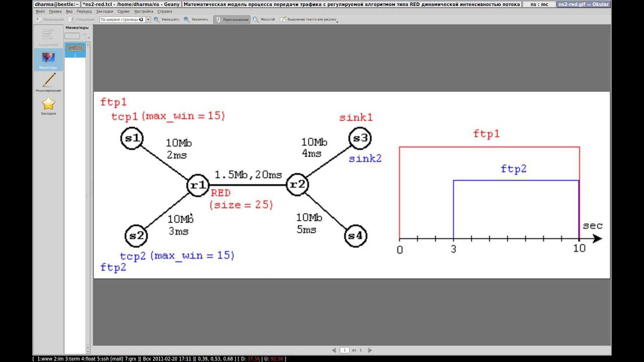Switch to the dharma@beetle terminal window tab
Image resolution: width=644 pixels, height=362 pixels.
56,4
